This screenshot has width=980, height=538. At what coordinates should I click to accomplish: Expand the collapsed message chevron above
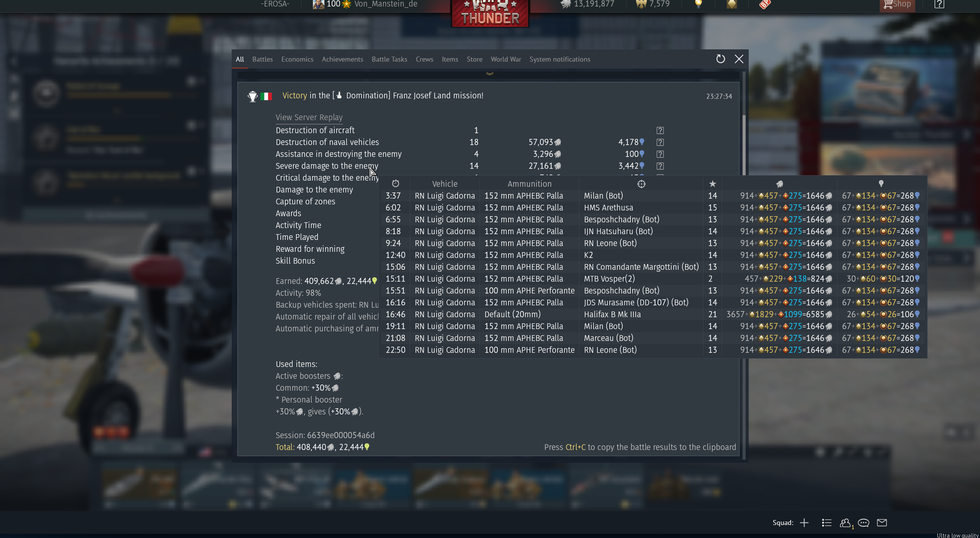coord(489,73)
